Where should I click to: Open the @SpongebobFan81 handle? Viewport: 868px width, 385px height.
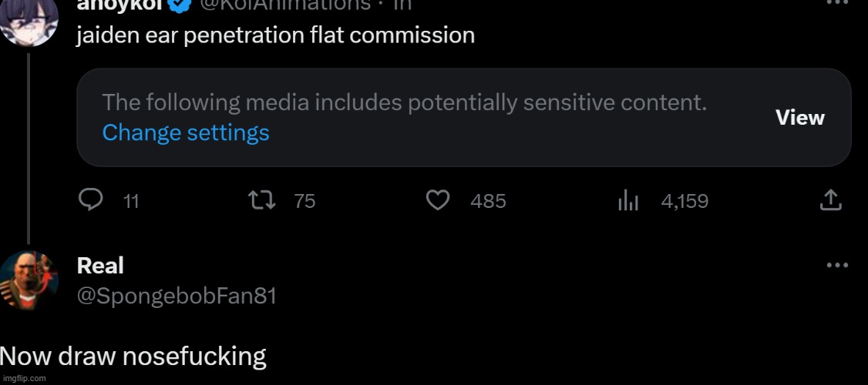(x=177, y=296)
